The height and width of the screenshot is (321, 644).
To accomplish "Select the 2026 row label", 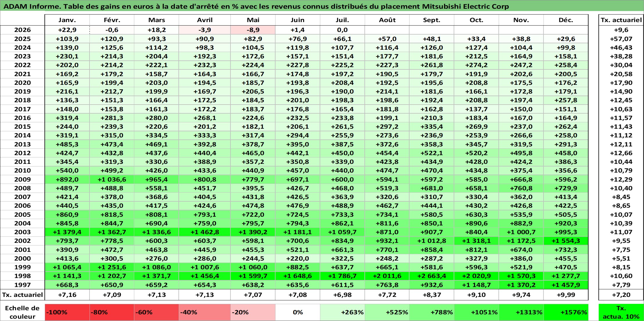I will tap(22, 30).
